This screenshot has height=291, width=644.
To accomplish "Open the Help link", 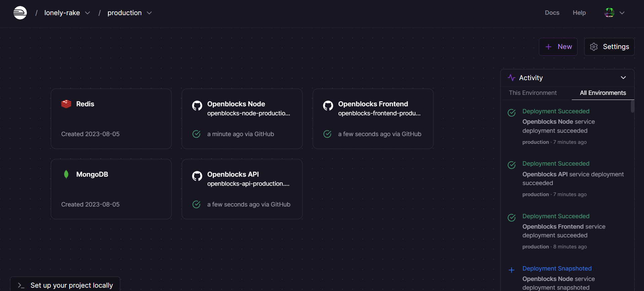I will (x=579, y=13).
